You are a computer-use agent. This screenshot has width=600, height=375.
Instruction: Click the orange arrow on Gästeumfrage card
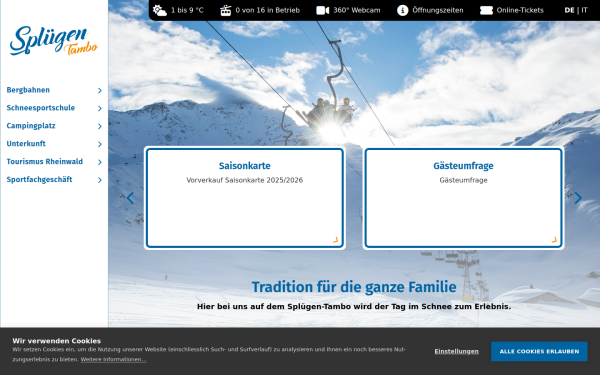(554, 240)
